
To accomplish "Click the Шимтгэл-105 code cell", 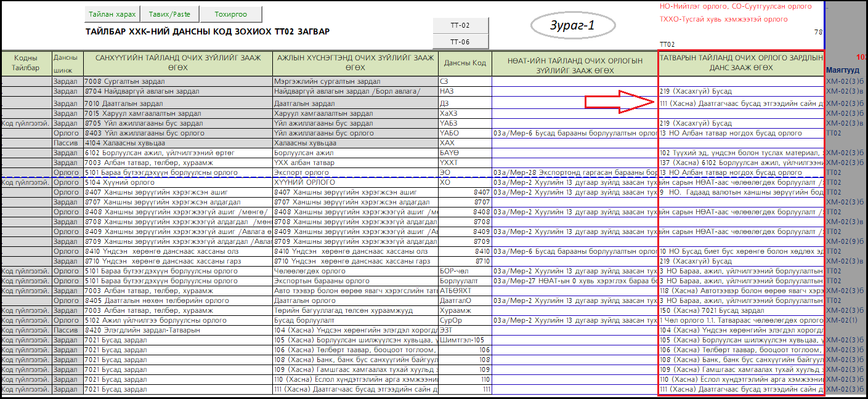I will 464,340.
